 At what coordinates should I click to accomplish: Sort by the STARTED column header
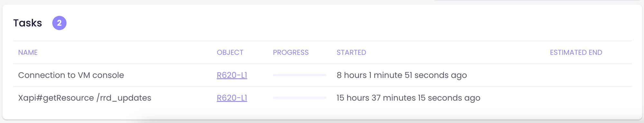(x=351, y=52)
